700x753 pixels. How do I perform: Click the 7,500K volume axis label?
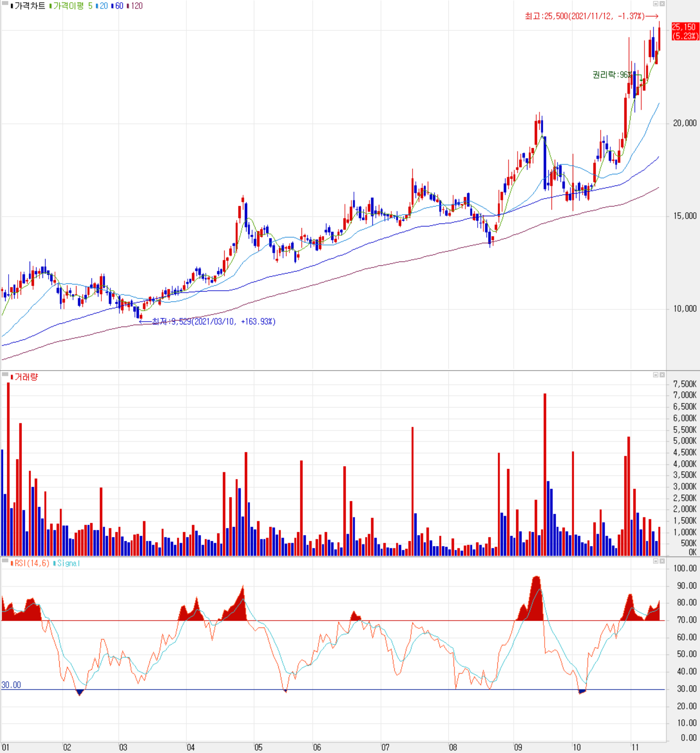[685, 384]
